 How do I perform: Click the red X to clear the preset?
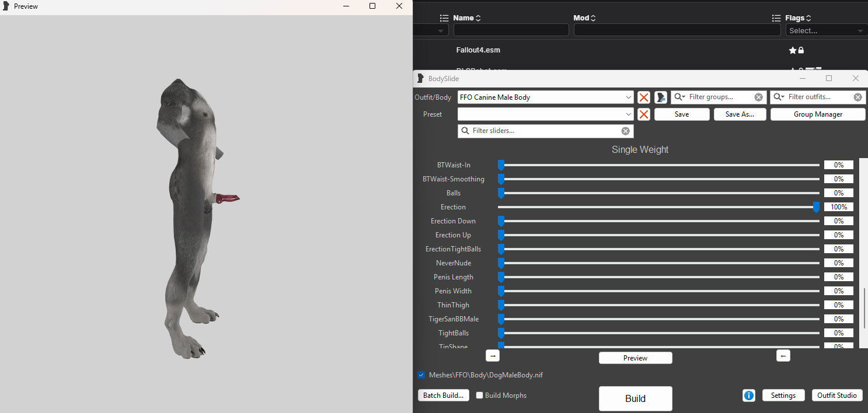click(x=643, y=114)
